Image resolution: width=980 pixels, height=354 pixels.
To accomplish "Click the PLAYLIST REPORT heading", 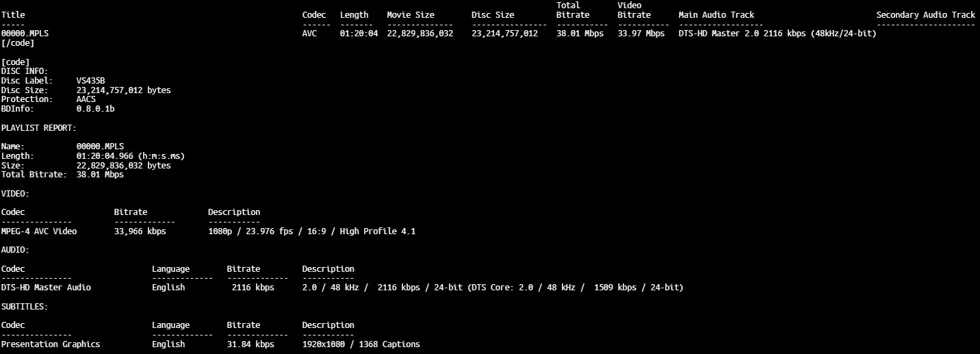I will point(38,127).
